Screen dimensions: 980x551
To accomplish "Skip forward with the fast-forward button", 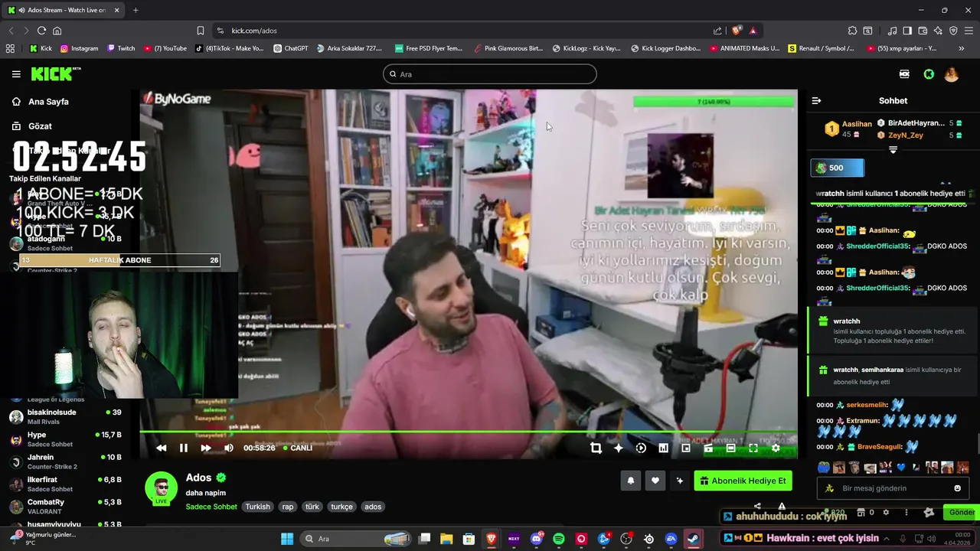I will pos(206,448).
